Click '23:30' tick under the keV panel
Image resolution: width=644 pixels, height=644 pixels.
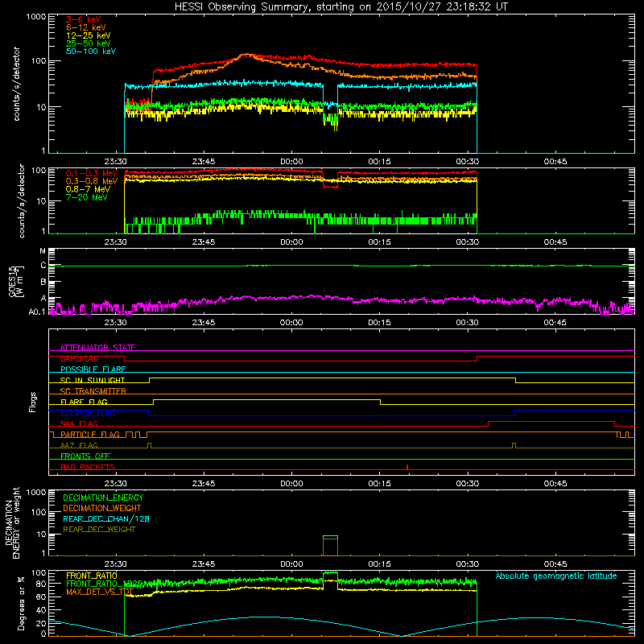pos(115,162)
